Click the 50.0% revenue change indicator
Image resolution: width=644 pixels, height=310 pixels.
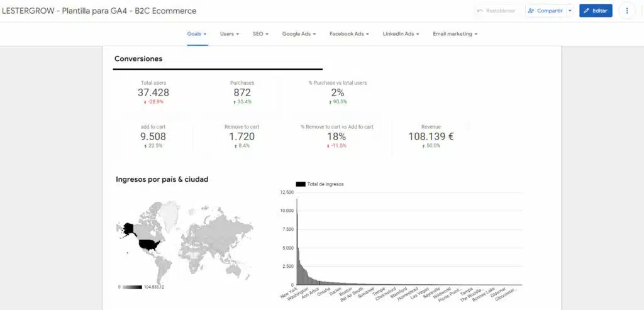click(x=431, y=146)
